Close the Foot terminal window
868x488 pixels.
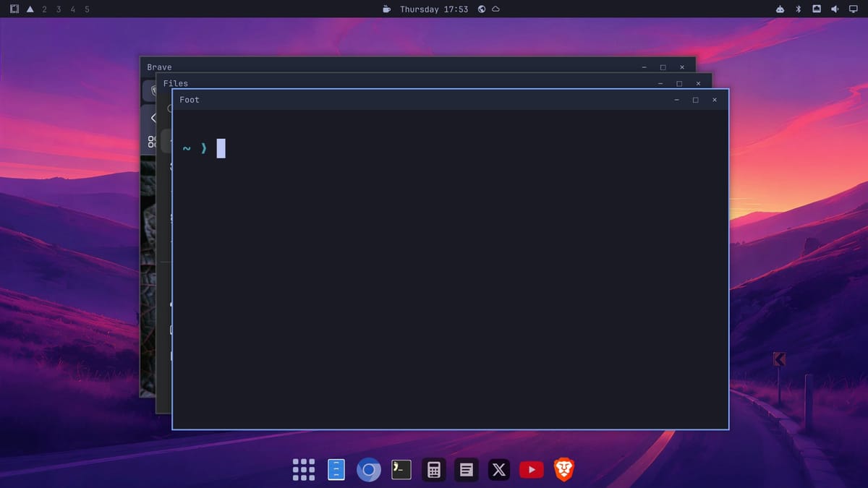pyautogui.click(x=715, y=100)
